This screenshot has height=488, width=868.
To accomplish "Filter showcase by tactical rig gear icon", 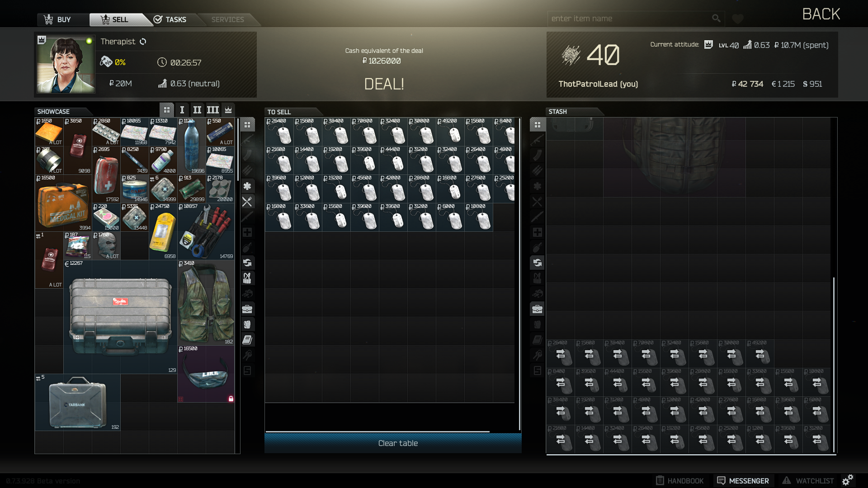I will (247, 278).
